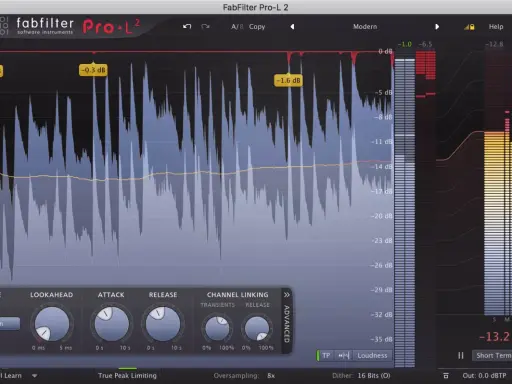Collapse the Advanced panel chevrons
Screen dimensions: 512x384
click(x=287, y=295)
